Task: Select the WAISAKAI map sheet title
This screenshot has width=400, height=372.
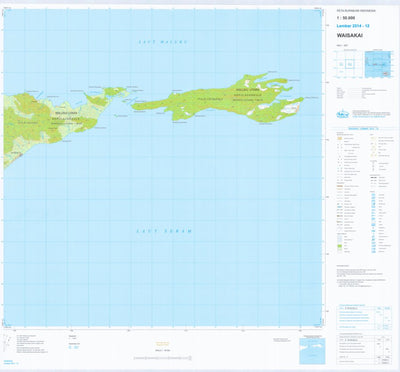Action: coord(350,36)
